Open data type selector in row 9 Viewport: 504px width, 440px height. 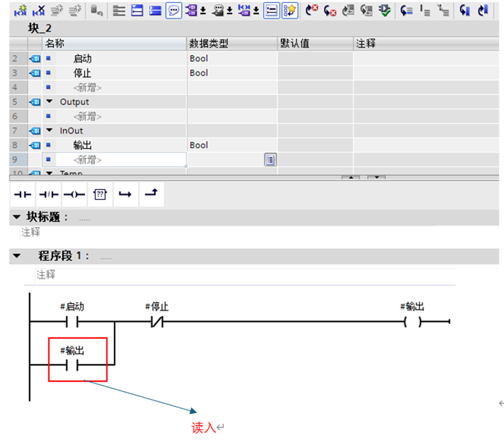[x=270, y=160]
